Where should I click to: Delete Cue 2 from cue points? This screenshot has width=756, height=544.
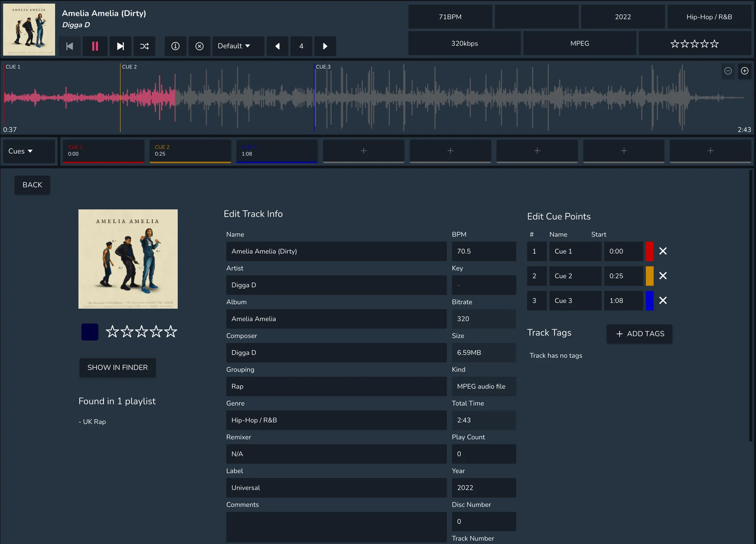point(663,276)
